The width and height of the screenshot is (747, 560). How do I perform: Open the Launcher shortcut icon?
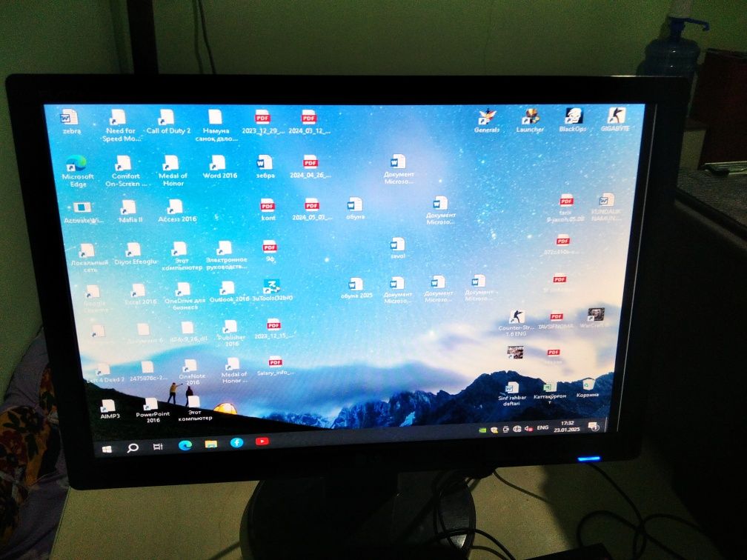(530, 121)
